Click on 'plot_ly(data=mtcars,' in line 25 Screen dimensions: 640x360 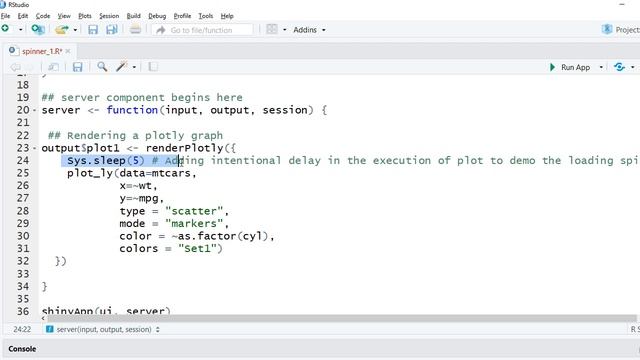click(132, 173)
